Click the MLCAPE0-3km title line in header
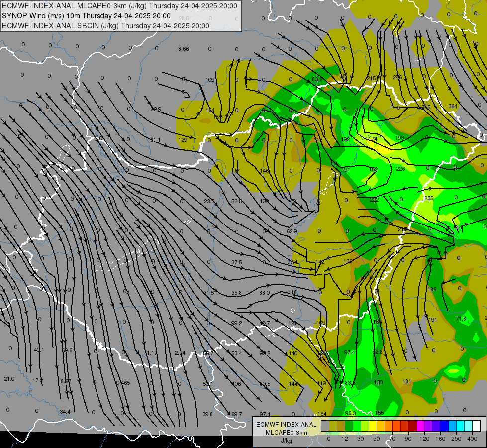 [119, 6]
